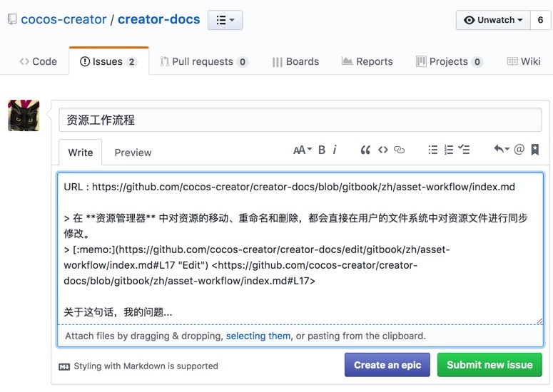Insert a hyperlink
This screenshot has width=553, height=392.
[399, 150]
